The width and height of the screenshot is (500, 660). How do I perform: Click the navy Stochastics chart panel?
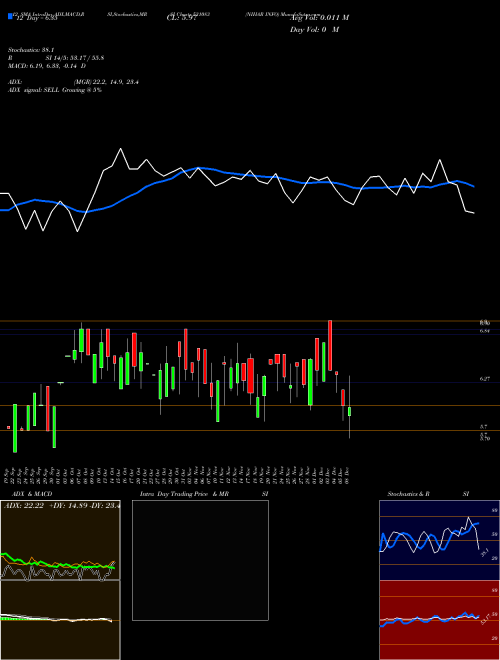(439, 540)
